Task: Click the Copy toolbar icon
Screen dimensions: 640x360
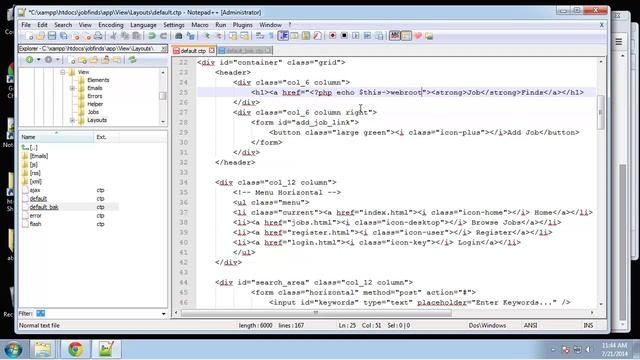Action: tap(125, 36)
